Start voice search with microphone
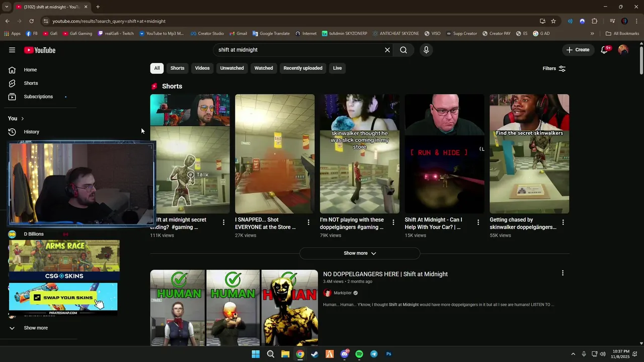The height and width of the screenshot is (362, 644). point(426,50)
